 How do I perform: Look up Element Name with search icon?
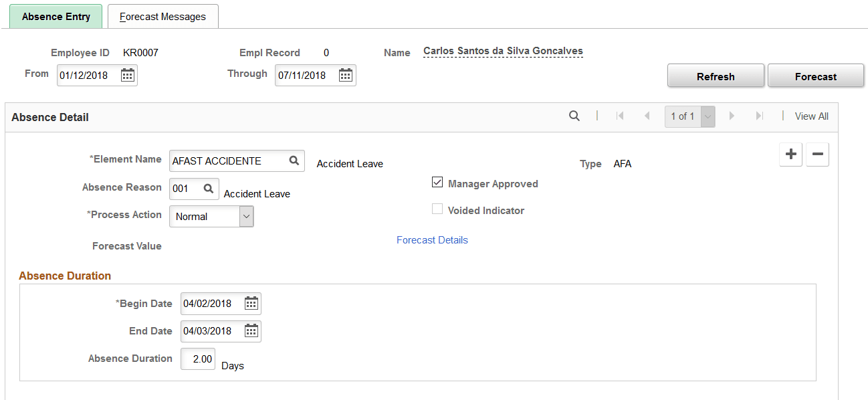point(294,161)
